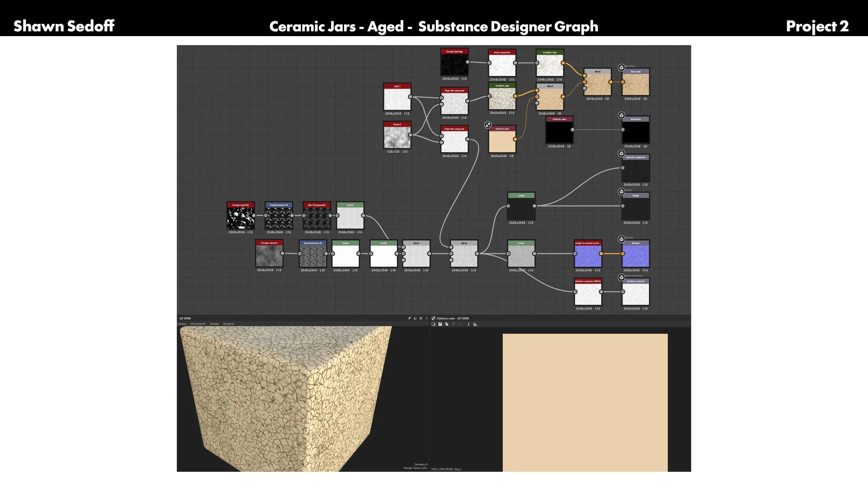Image resolution: width=868 pixels, height=488 pixels.
Task: Select the Metalness output node
Action: point(636,129)
